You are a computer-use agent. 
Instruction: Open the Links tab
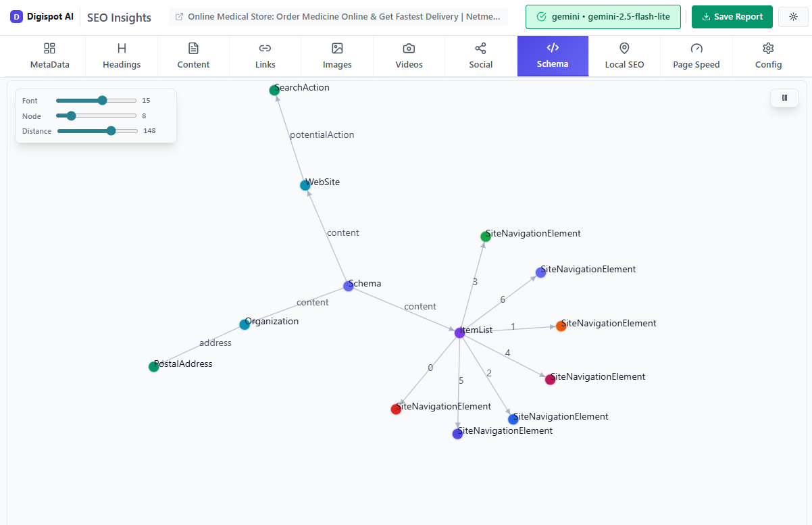[x=265, y=56]
